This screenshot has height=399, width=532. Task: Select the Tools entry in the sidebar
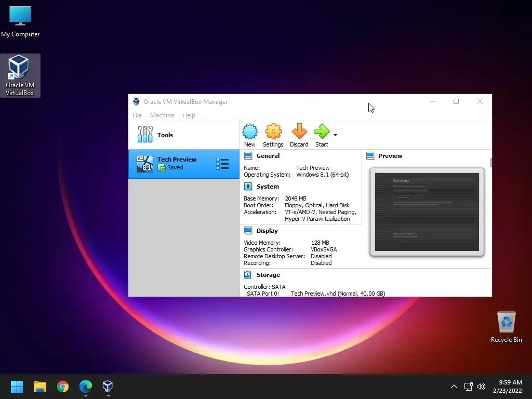[183, 135]
